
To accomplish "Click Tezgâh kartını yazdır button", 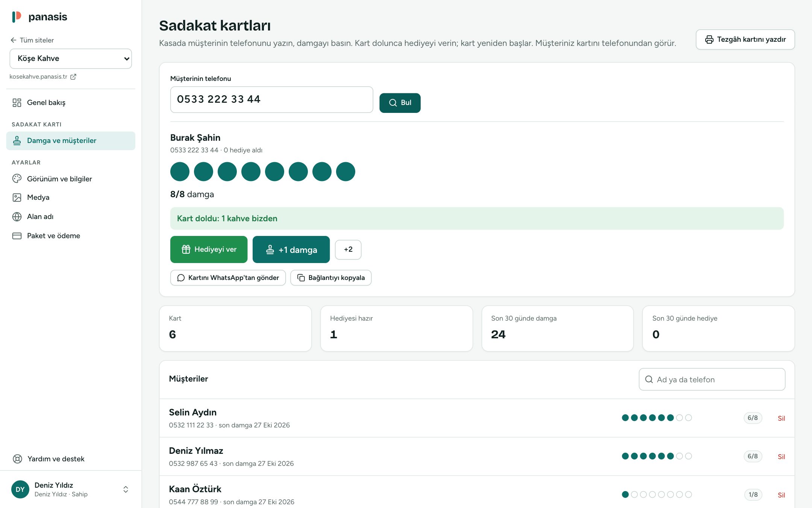I will coord(745,40).
